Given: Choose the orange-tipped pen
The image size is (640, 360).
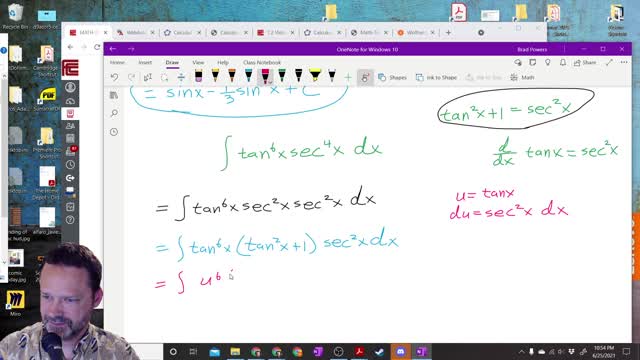Looking at the screenshot, I should tap(232, 76).
